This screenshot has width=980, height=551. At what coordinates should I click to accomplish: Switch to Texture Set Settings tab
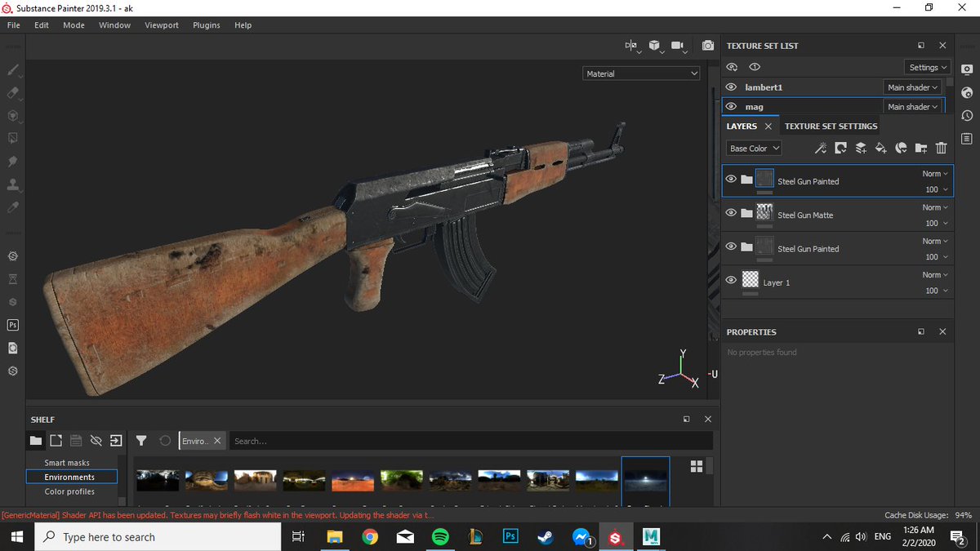831,127
